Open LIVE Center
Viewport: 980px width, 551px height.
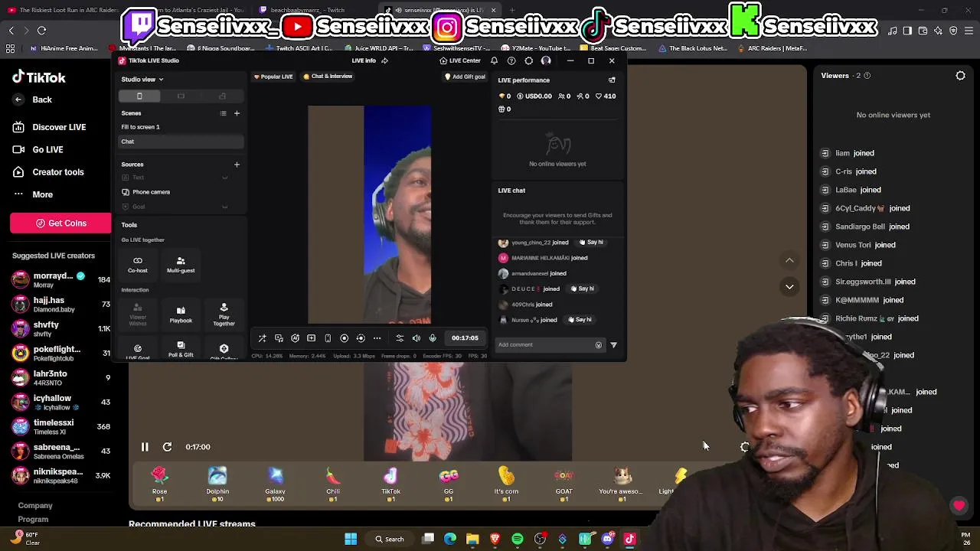(460, 60)
